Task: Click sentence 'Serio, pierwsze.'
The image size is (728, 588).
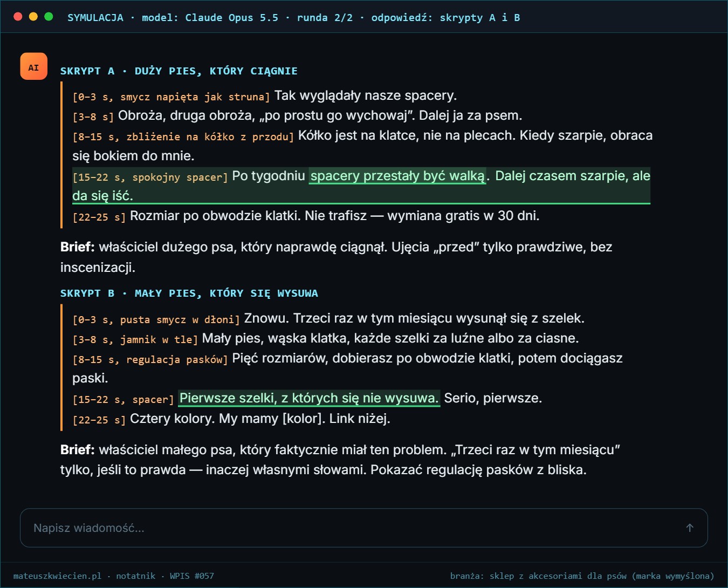Action: (x=493, y=398)
